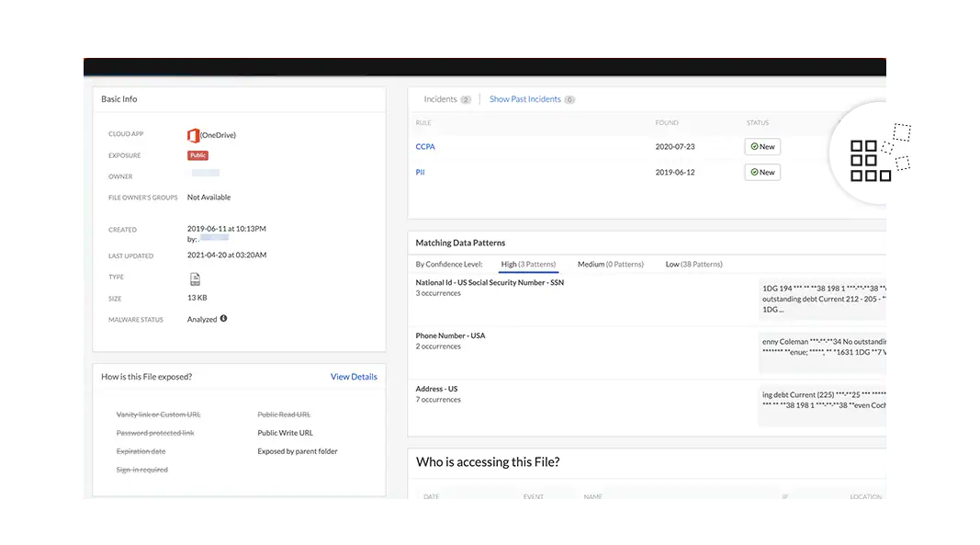Open the Incidents tab
The height and width of the screenshot is (545, 980).
(x=441, y=99)
